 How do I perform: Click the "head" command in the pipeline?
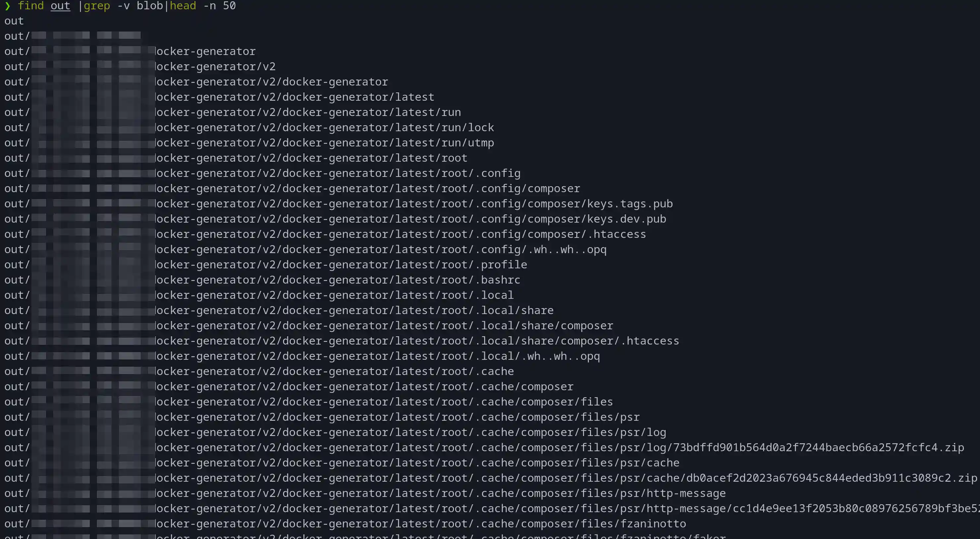183,6
